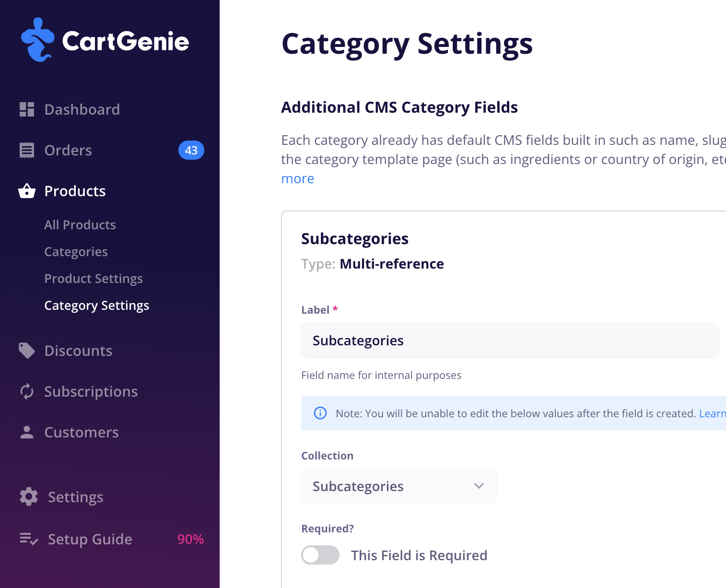Click the Label text input field
726x588 pixels.
[x=509, y=341]
